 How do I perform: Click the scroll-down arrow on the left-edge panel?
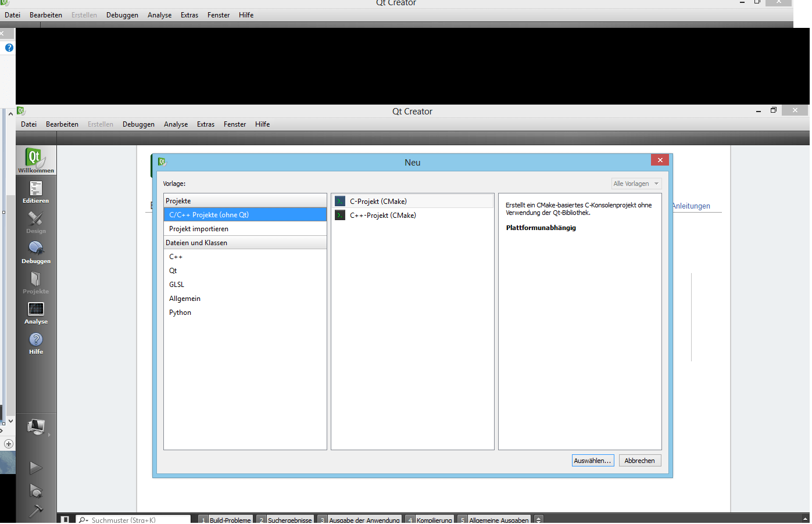10,421
